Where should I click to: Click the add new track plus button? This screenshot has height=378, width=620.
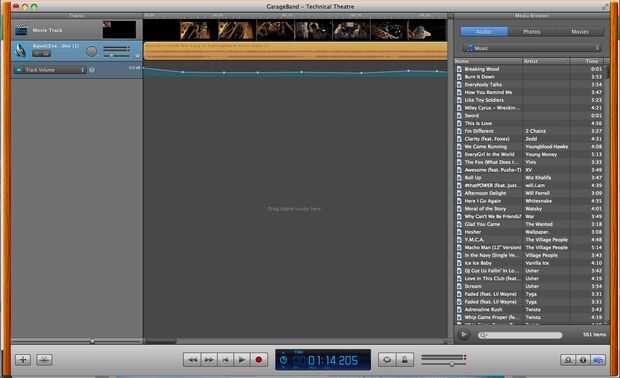[23, 359]
